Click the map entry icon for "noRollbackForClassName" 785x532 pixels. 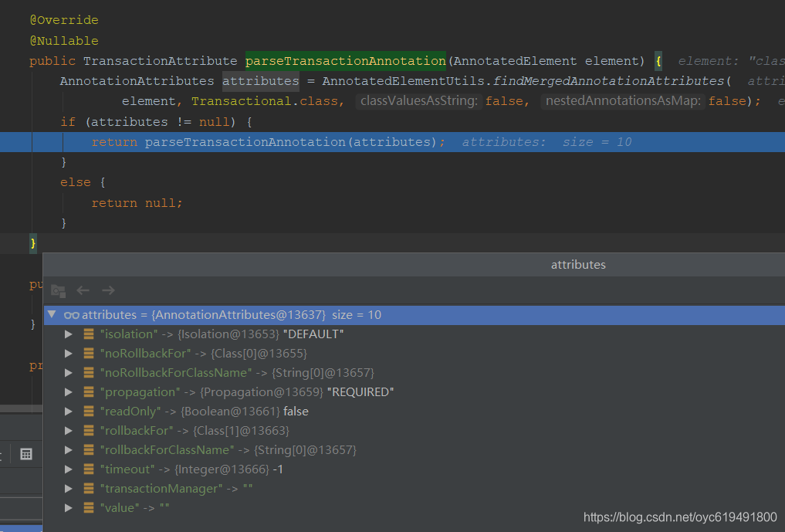(x=89, y=373)
